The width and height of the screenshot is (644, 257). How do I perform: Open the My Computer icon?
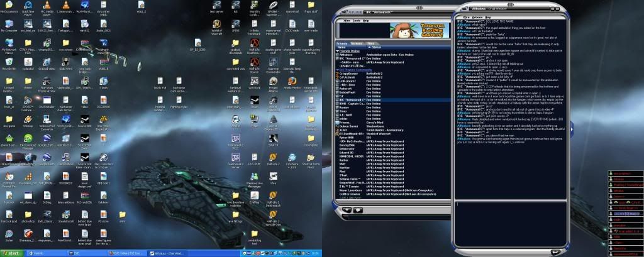9,26
